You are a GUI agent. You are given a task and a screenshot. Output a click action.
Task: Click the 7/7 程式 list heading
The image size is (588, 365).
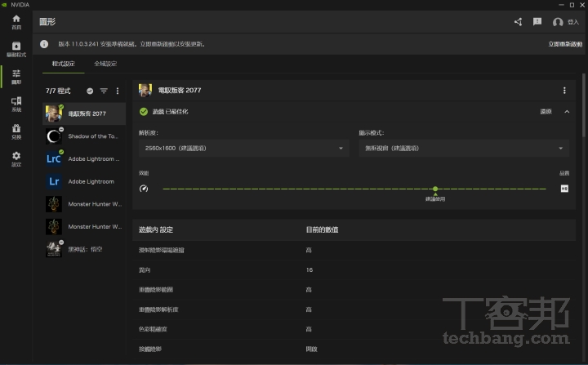pyautogui.click(x=58, y=91)
